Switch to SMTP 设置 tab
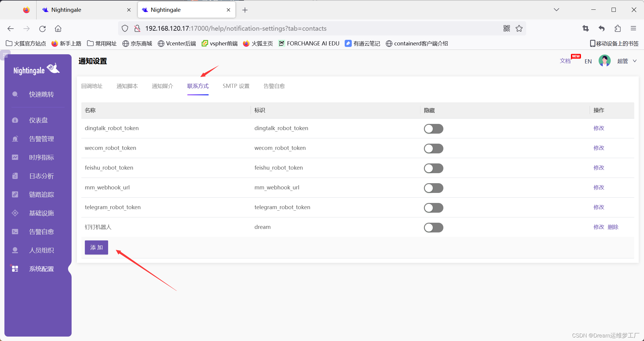Screen dimensions: 644x341 coord(236,86)
